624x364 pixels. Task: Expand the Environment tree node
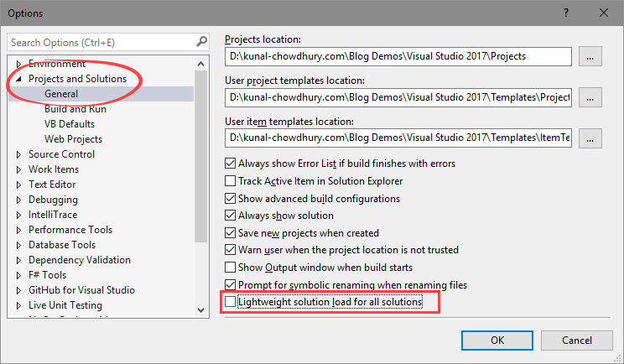click(19, 64)
